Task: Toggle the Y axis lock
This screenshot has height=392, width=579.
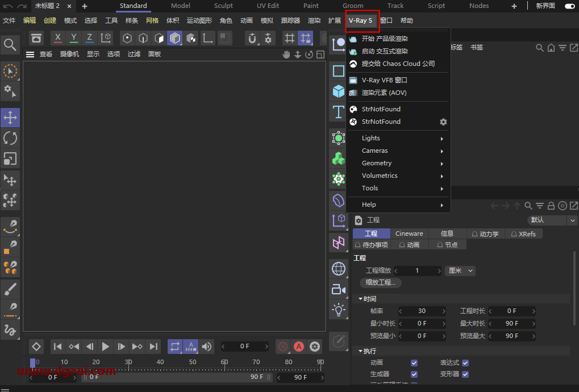Action: coord(73,37)
